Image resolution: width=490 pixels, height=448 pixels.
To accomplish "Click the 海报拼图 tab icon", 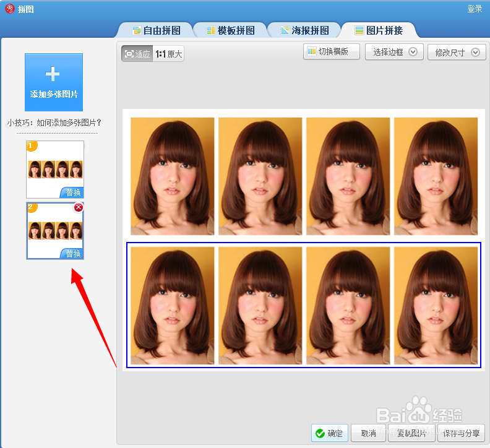I will 285,30.
